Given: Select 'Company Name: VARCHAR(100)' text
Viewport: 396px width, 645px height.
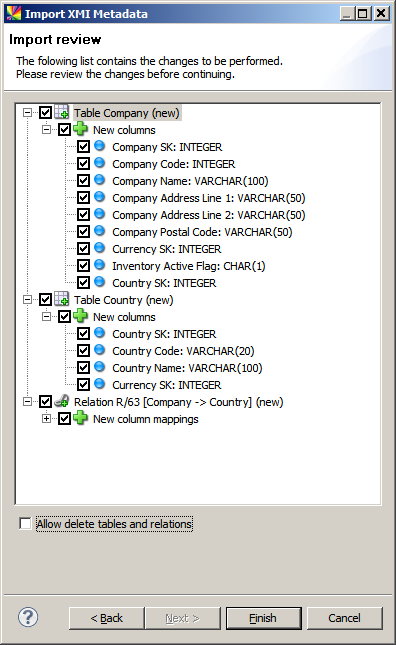Looking at the screenshot, I should 190,181.
